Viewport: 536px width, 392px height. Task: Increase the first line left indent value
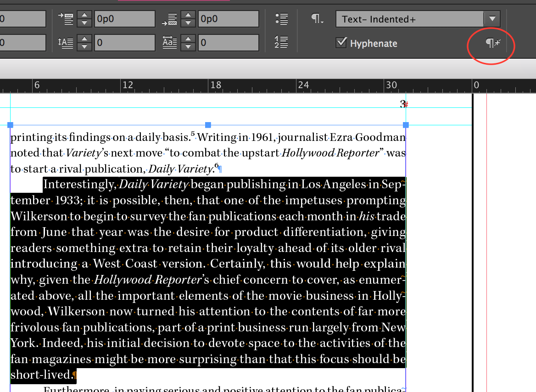point(84,15)
